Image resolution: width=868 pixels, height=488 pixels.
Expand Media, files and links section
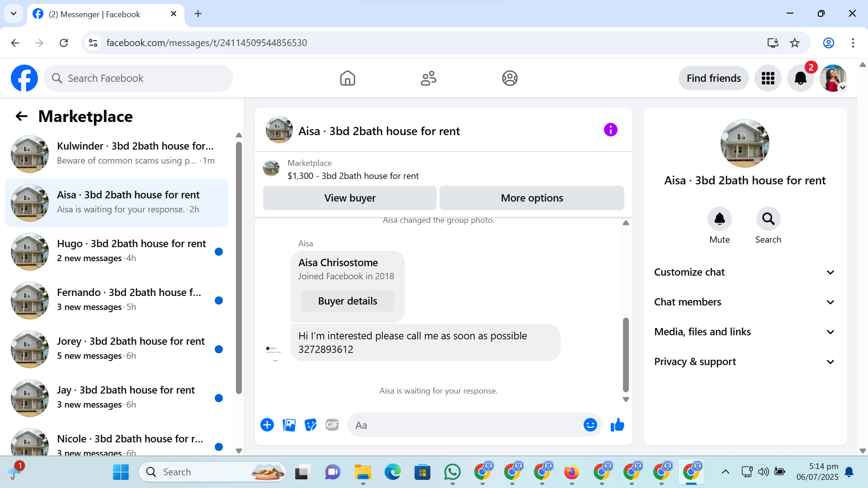click(745, 332)
